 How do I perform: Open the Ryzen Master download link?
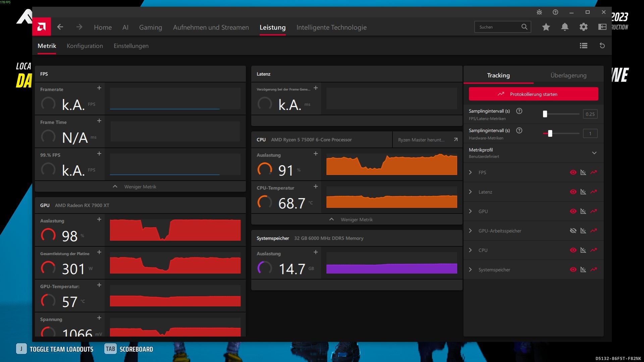(427, 140)
